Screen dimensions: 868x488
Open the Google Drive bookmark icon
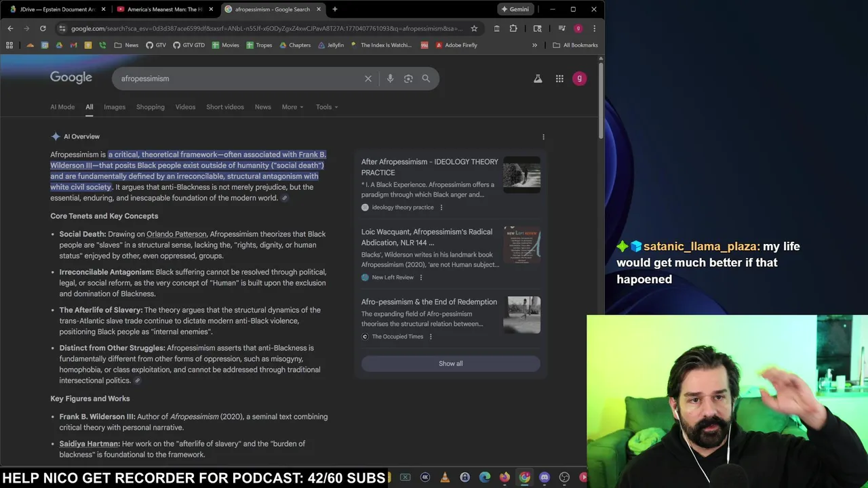[59, 45]
